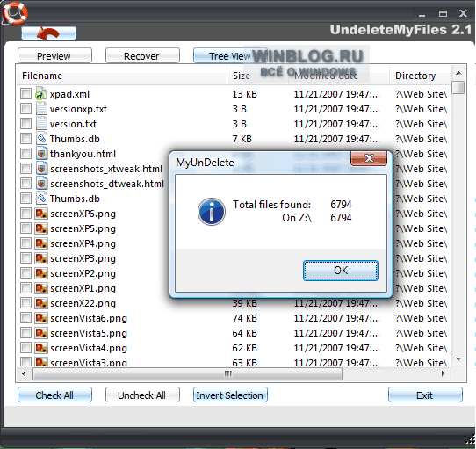476x449 pixels.
Task: Click horizontal scrollbar right arrow
Action: pos(443,373)
